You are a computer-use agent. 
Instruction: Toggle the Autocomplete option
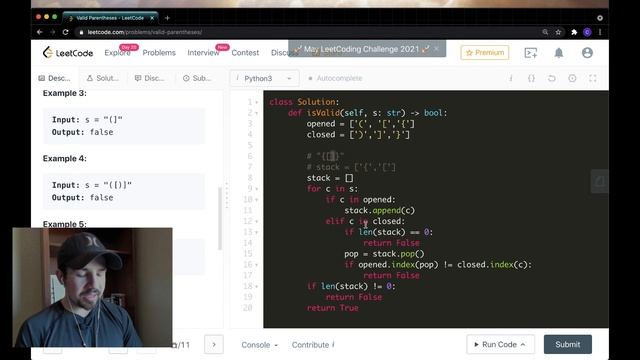click(x=335, y=78)
